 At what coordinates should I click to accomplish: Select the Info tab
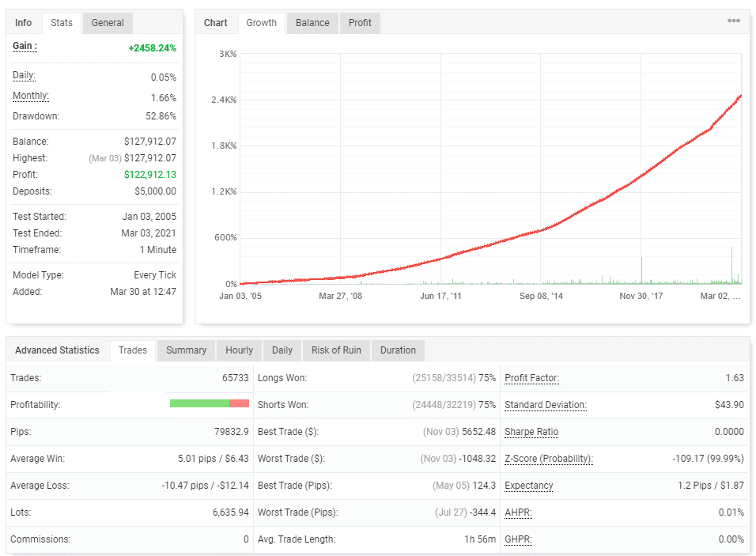24,23
